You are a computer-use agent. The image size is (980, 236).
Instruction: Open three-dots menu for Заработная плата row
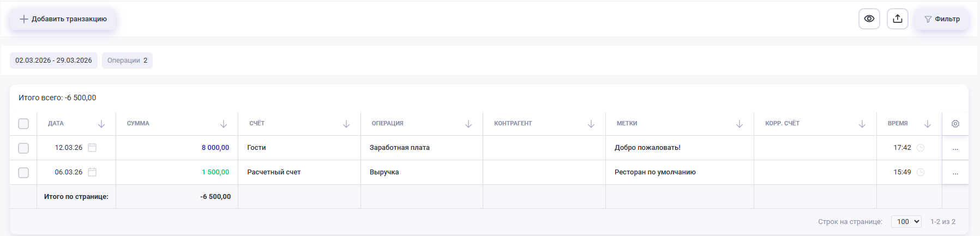point(955,148)
